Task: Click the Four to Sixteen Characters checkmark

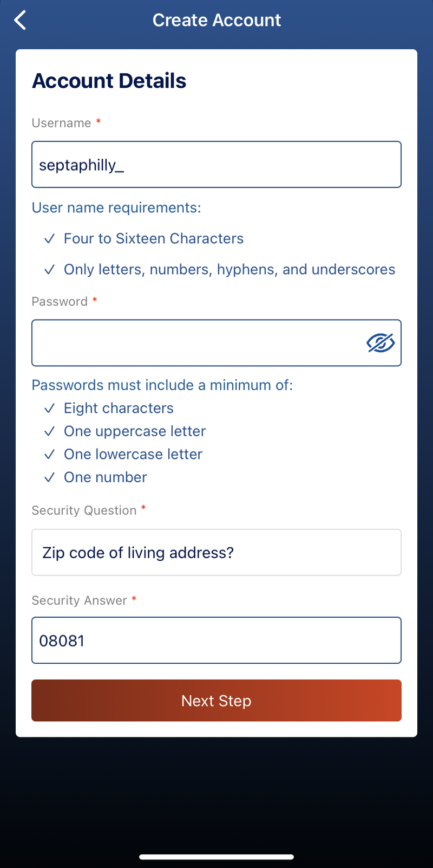Action: pos(49,238)
